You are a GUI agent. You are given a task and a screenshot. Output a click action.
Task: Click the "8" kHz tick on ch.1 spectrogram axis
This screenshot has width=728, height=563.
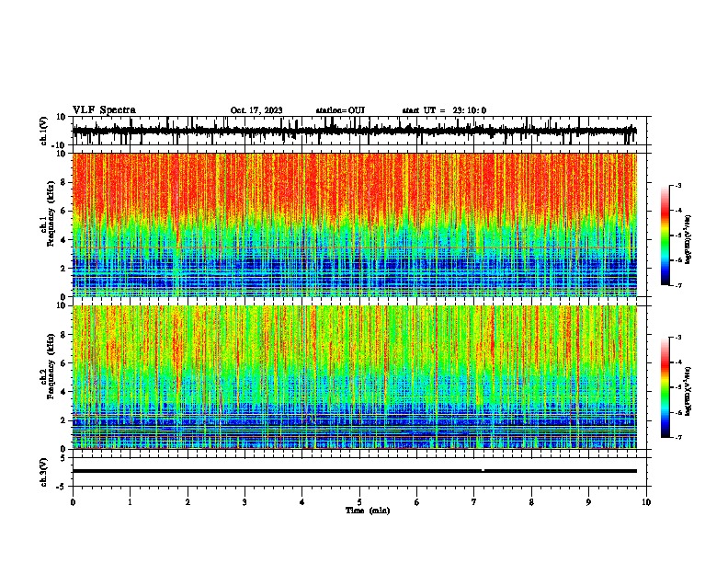tap(63, 182)
